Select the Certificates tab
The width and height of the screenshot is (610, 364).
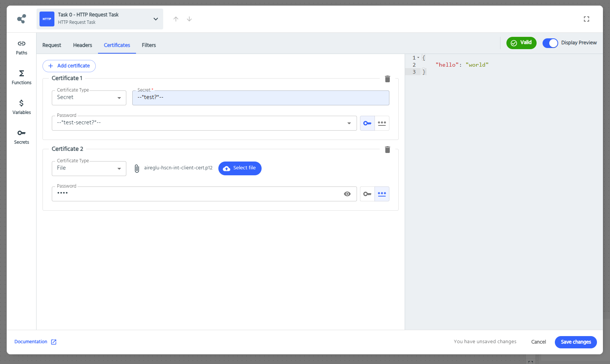(x=117, y=45)
